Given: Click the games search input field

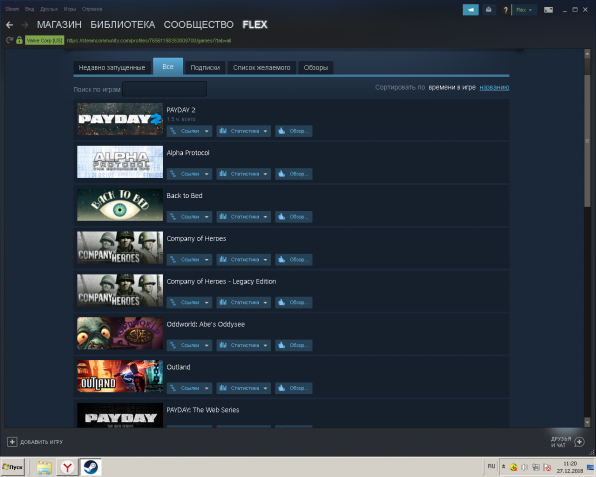Looking at the screenshot, I should pos(165,89).
